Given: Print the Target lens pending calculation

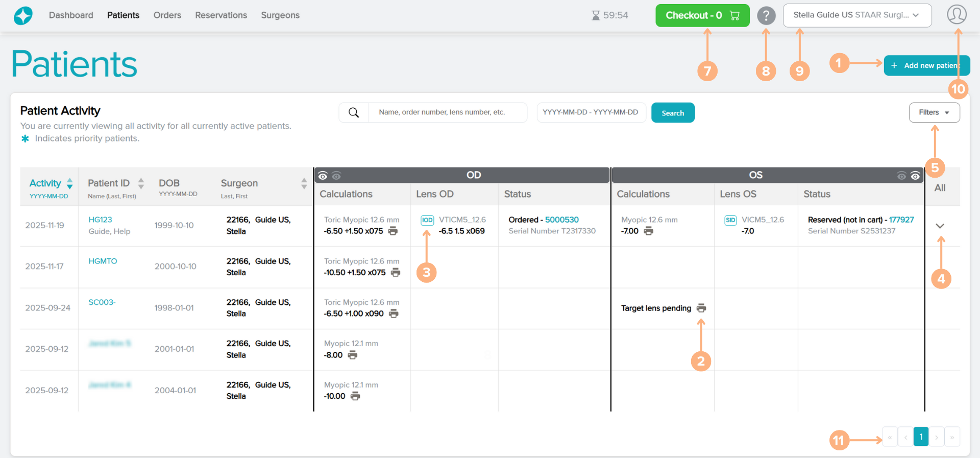Looking at the screenshot, I should tap(701, 308).
